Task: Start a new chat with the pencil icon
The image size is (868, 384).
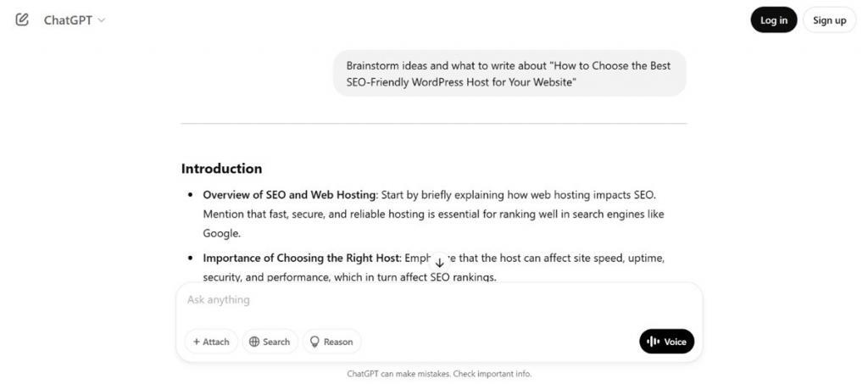Action: coord(22,19)
